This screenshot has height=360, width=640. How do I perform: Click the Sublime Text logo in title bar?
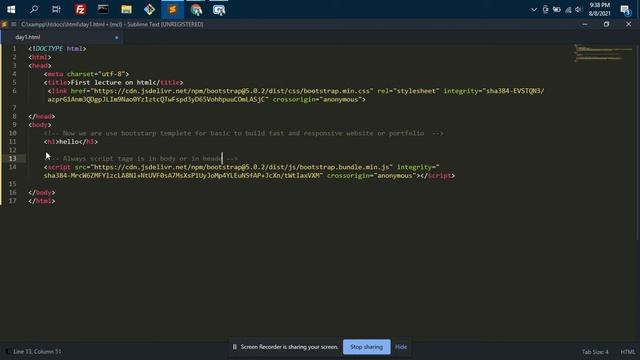pos(4,24)
